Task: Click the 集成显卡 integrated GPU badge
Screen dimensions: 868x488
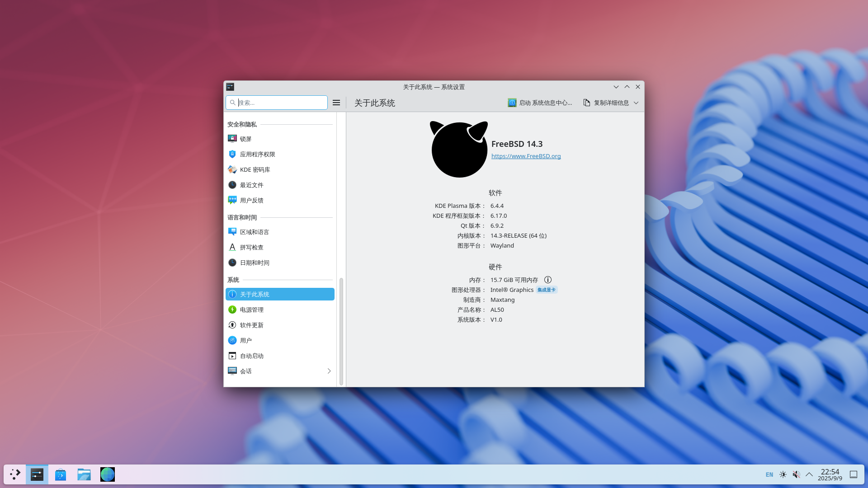Action: (x=547, y=290)
